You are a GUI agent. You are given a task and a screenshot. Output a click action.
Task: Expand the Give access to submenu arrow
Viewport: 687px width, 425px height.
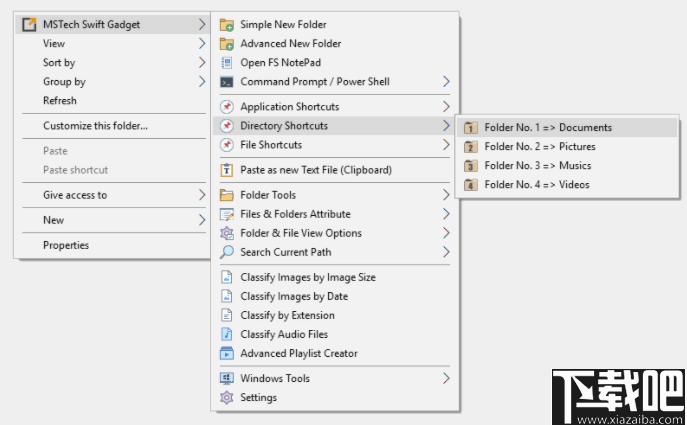click(202, 195)
